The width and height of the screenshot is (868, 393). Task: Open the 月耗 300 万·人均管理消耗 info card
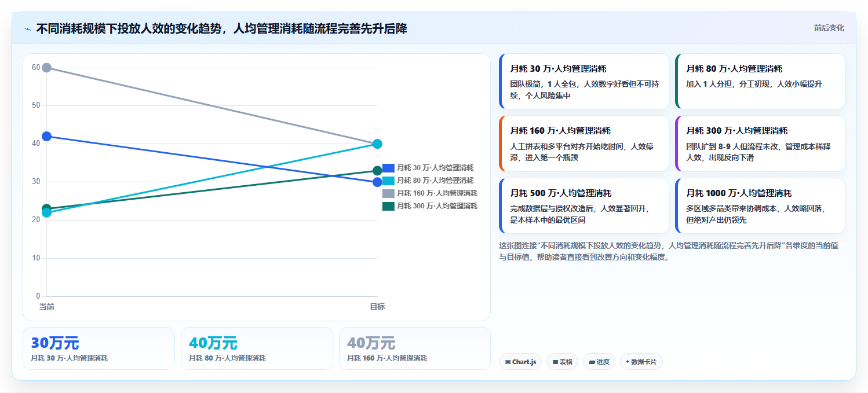tap(760, 144)
